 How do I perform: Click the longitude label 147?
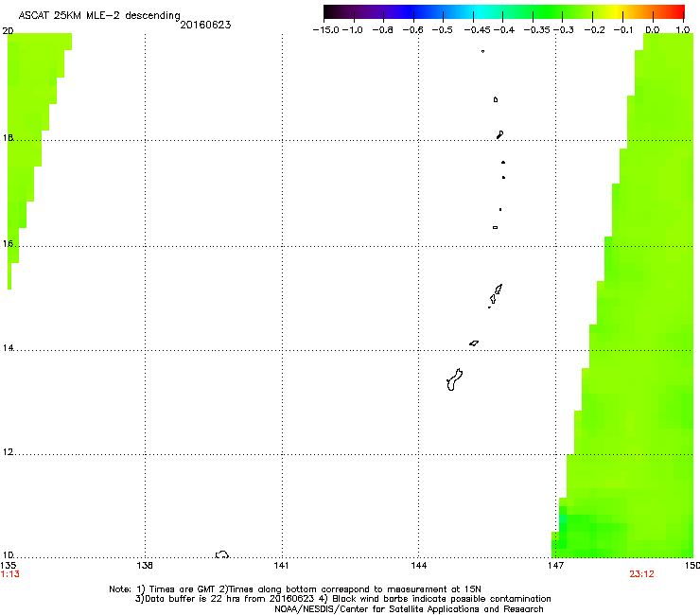click(x=555, y=566)
